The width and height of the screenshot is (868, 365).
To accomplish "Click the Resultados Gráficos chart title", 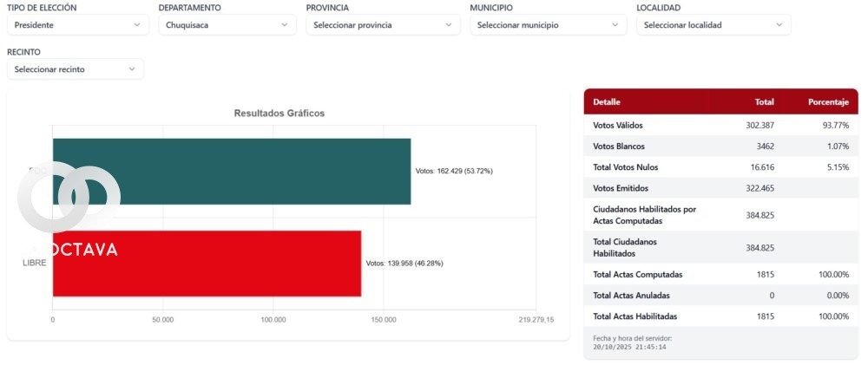I will tap(279, 114).
